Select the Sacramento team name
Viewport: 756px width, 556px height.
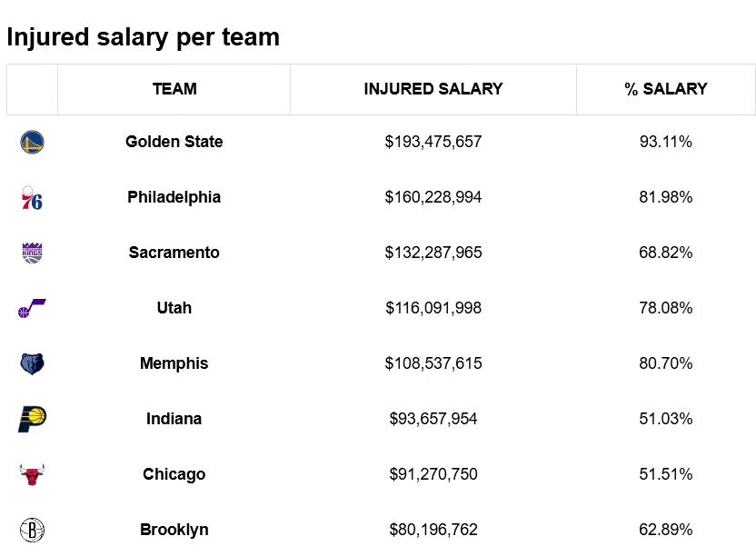174,253
